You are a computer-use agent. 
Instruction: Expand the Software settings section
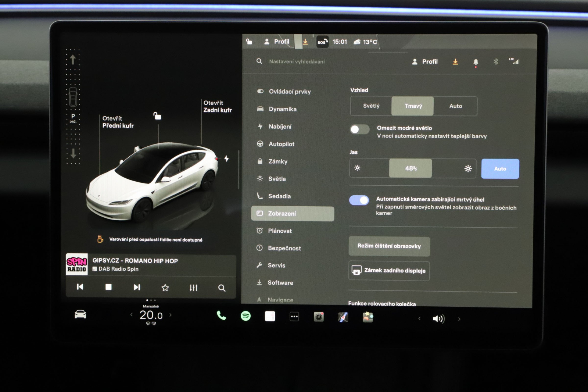[281, 282]
